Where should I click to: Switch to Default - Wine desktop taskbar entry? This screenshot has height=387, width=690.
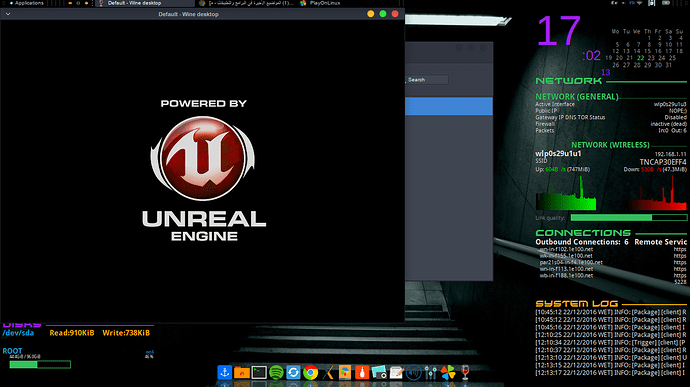coord(145,3)
